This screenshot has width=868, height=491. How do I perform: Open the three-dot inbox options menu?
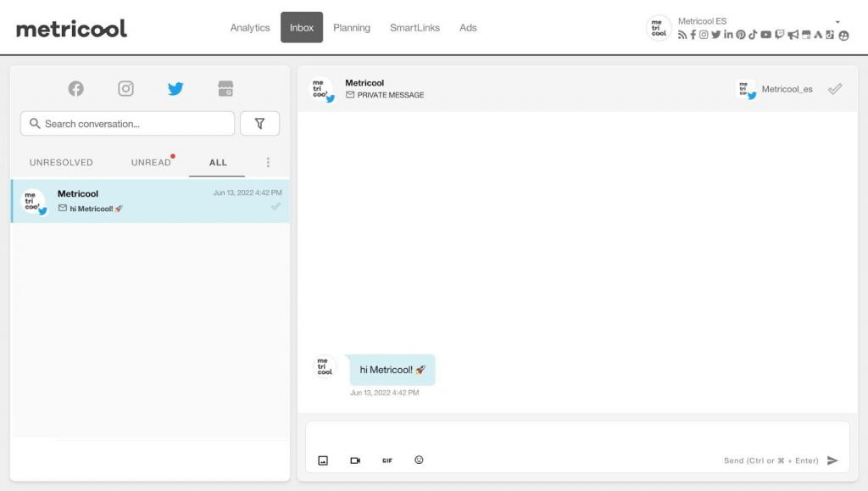[268, 162]
